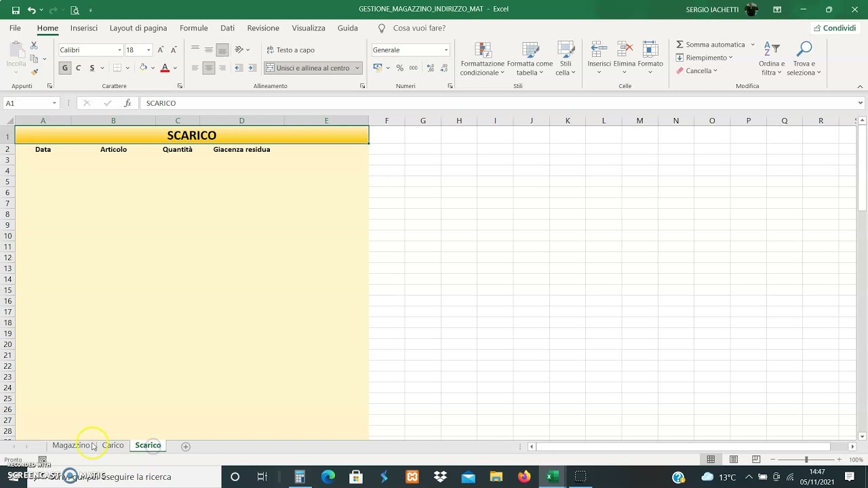Image resolution: width=868 pixels, height=488 pixels.
Task: Undo the last action
Action: tap(31, 9)
